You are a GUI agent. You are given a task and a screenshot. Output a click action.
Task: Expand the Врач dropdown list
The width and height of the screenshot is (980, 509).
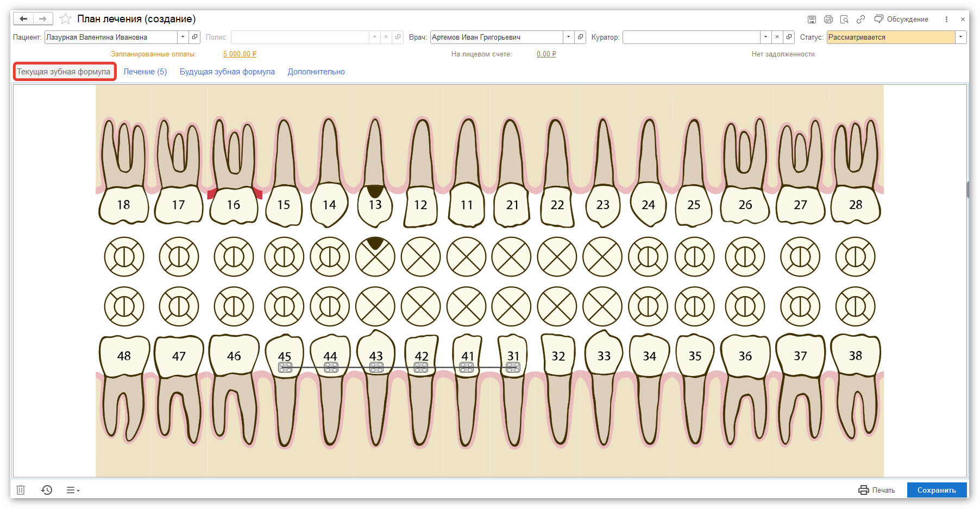(568, 37)
